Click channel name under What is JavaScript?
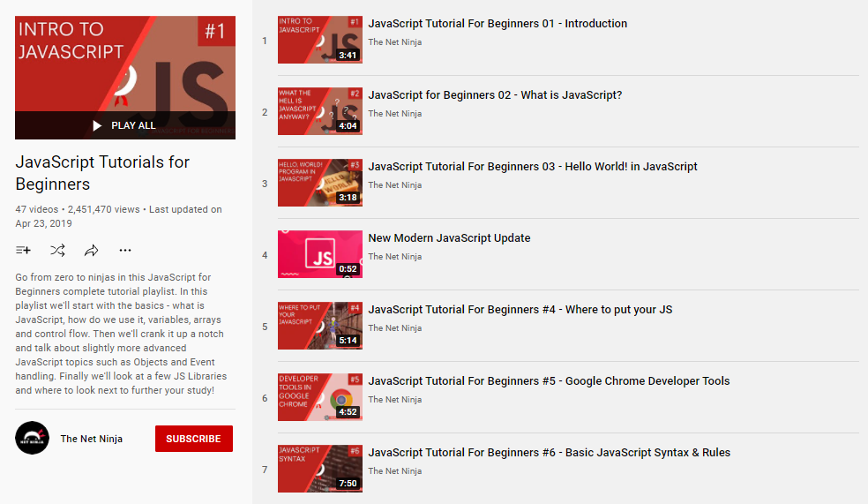This screenshot has width=868, height=504. (x=394, y=114)
